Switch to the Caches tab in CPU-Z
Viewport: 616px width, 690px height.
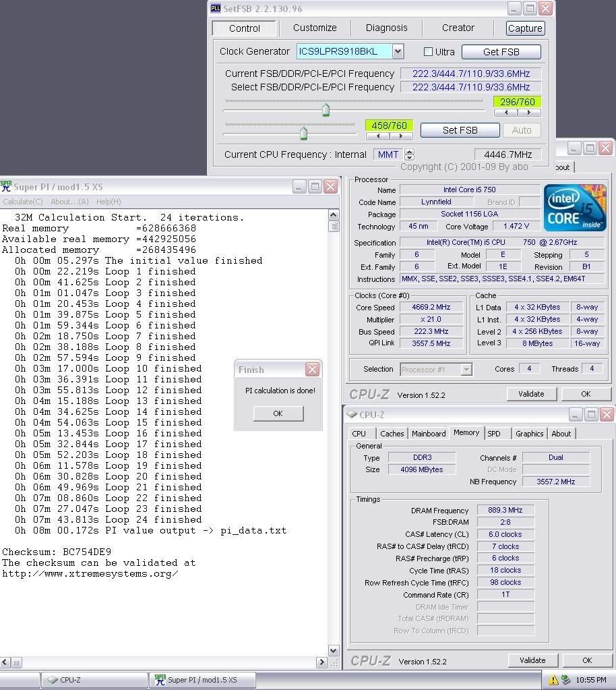tap(392, 434)
